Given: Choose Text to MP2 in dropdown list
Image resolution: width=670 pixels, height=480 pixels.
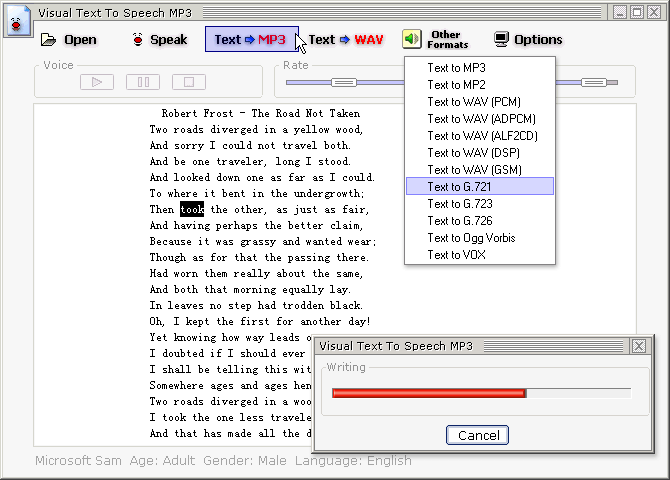Looking at the screenshot, I should [x=479, y=85].
